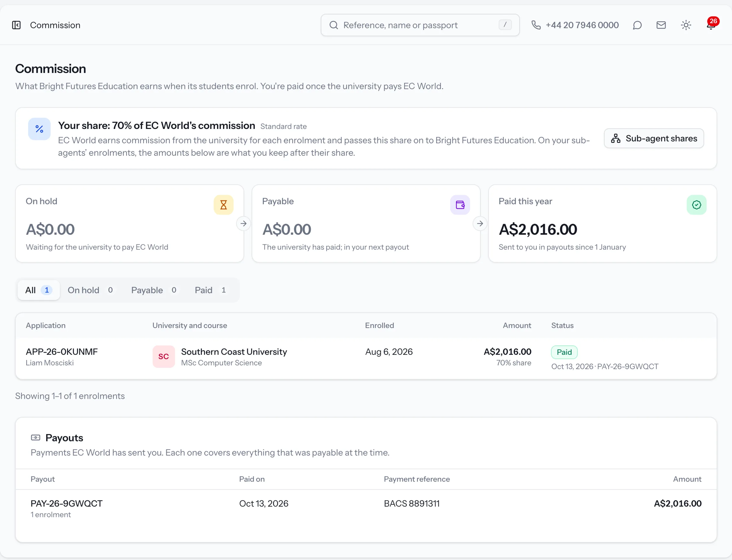Screen dimensions: 732x560
Task: Toggle the sun theme icon
Action: 686,25
